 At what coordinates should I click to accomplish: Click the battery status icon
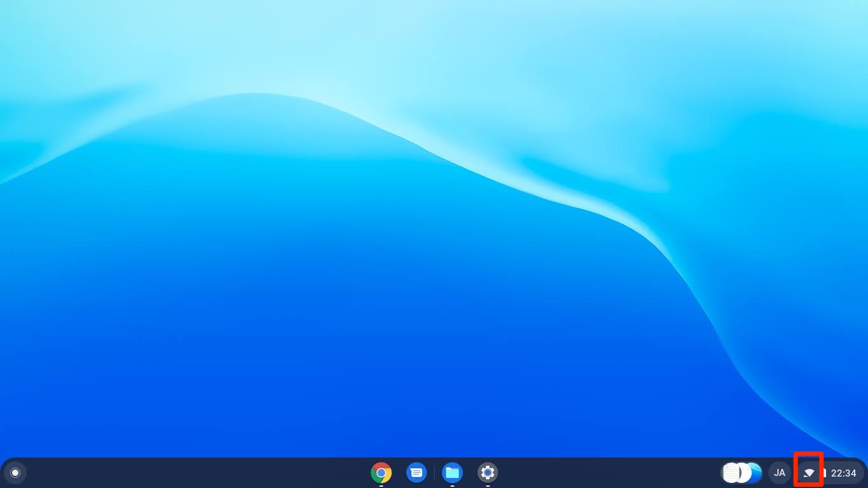point(824,473)
